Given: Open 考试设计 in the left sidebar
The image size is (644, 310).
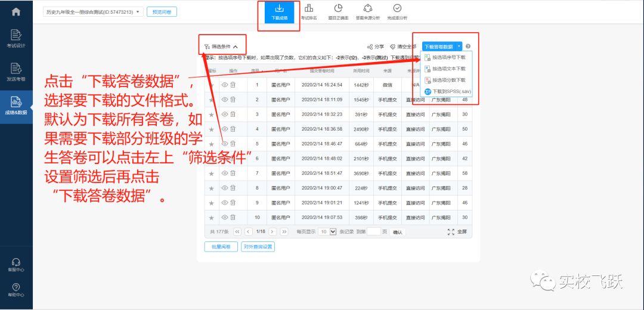Looking at the screenshot, I should click(x=16, y=39).
